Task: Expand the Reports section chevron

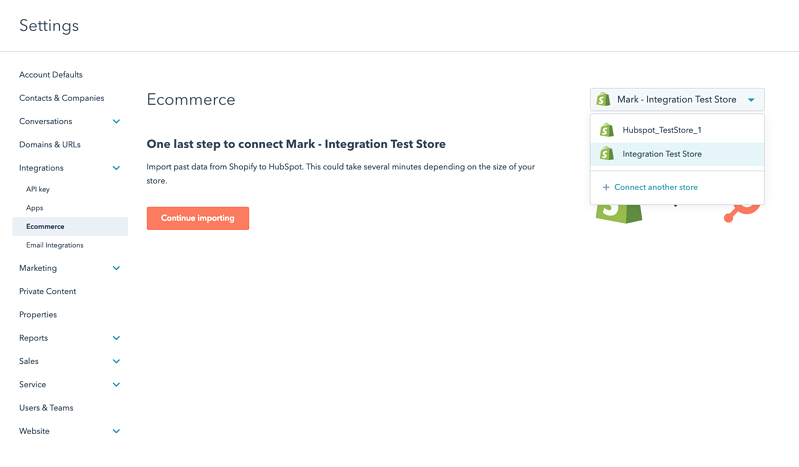Action: [116, 338]
